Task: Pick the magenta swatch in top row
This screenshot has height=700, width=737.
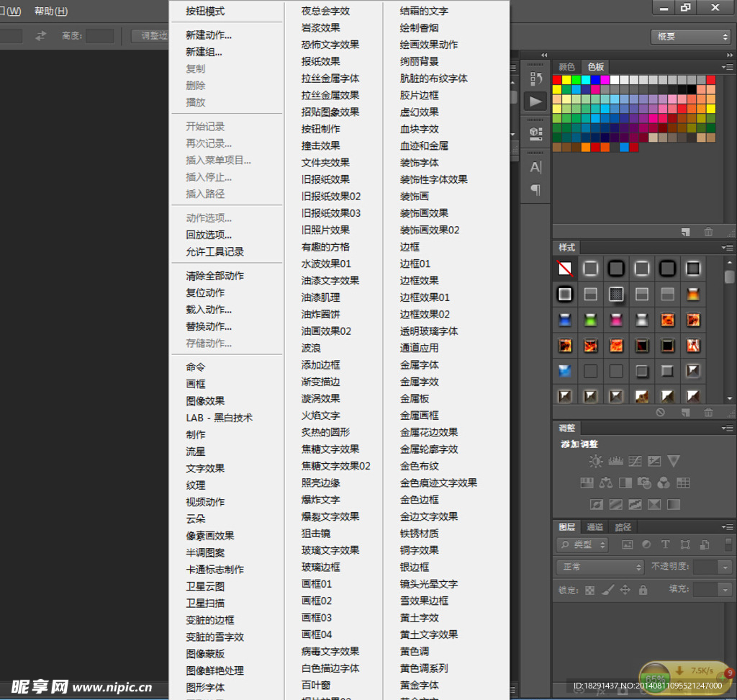Action: pos(605,80)
